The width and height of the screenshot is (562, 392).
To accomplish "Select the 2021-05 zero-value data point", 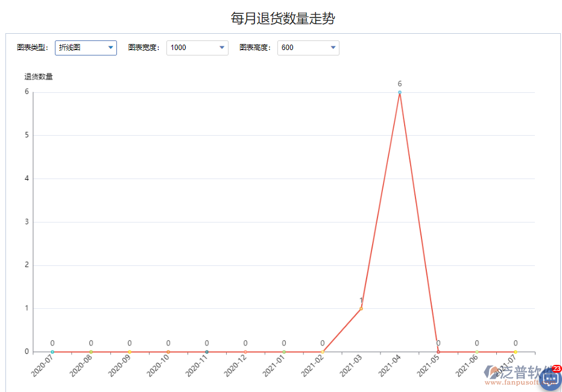I will (438, 351).
